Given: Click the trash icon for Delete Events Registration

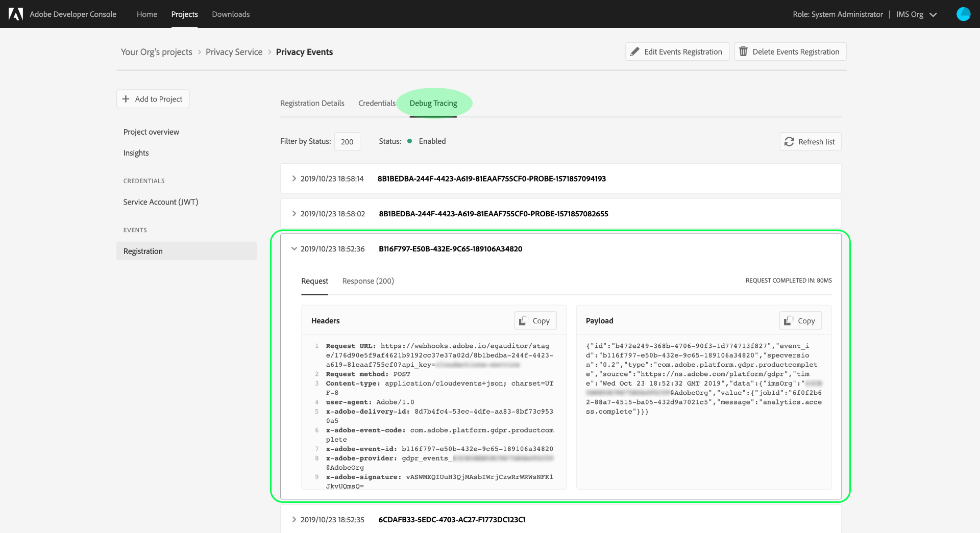Looking at the screenshot, I should (x=743, y=52).
